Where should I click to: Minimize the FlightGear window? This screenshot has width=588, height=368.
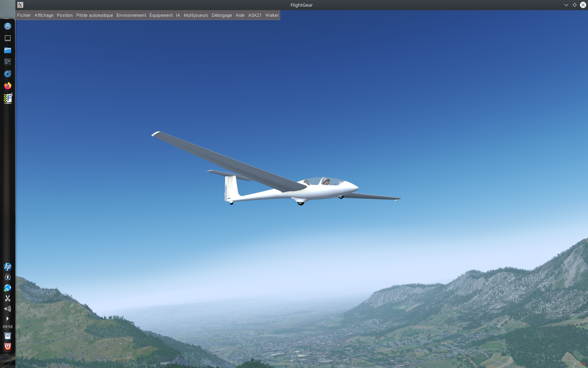[566, 5]
